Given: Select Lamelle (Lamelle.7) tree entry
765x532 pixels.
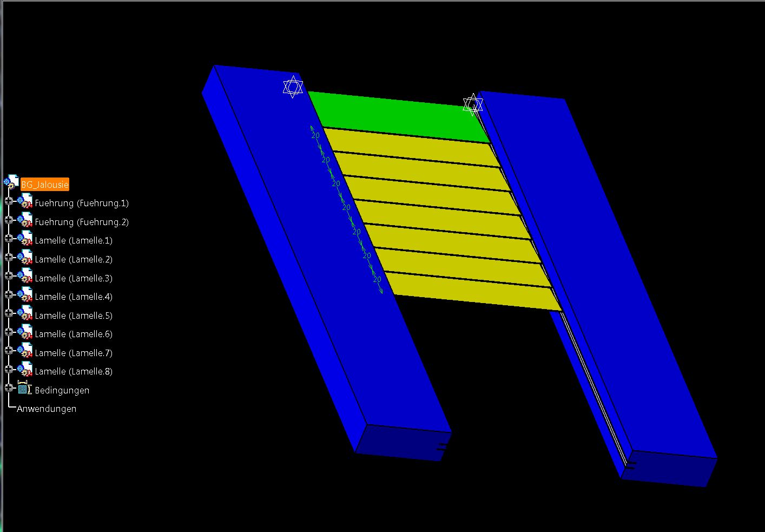Looking at the screenshot, I should [x=74, y=353].
